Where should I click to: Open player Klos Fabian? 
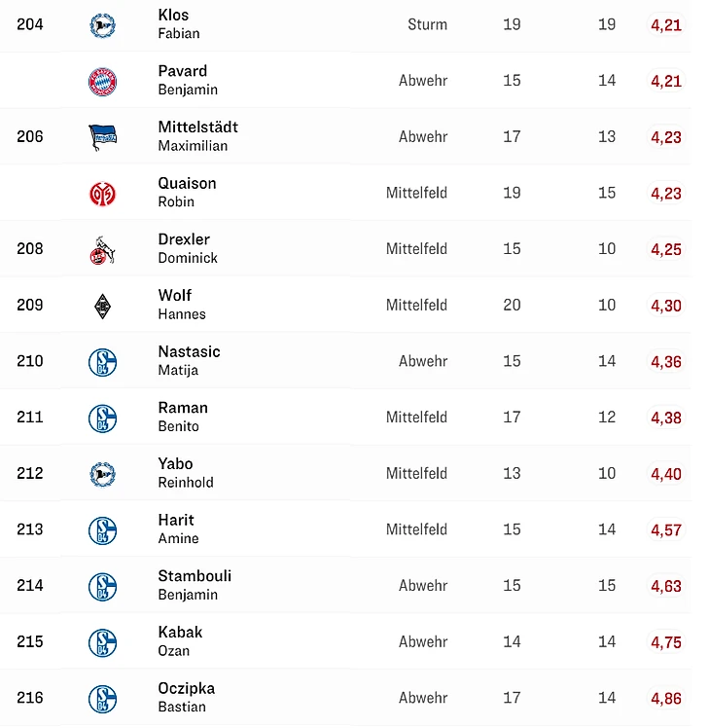click(179, 24)
